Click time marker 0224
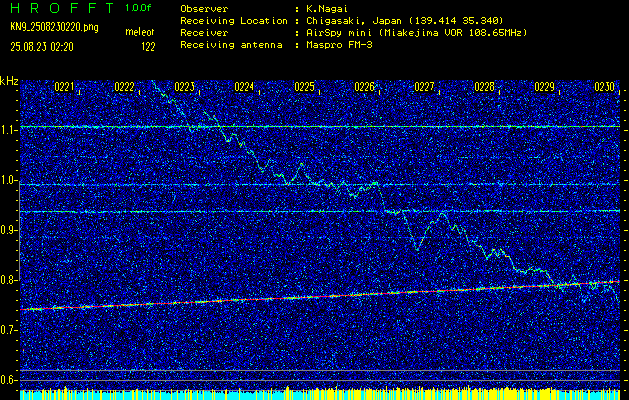 [244, 87]
